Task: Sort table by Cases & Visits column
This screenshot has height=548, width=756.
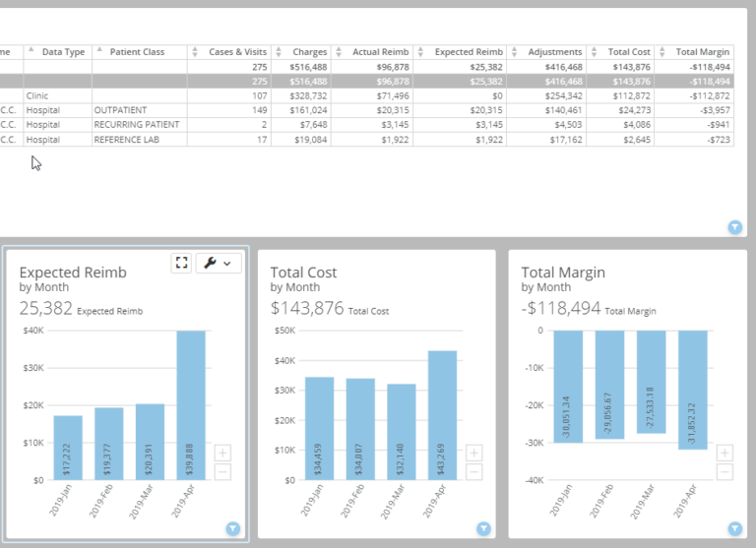Action: 237,52
